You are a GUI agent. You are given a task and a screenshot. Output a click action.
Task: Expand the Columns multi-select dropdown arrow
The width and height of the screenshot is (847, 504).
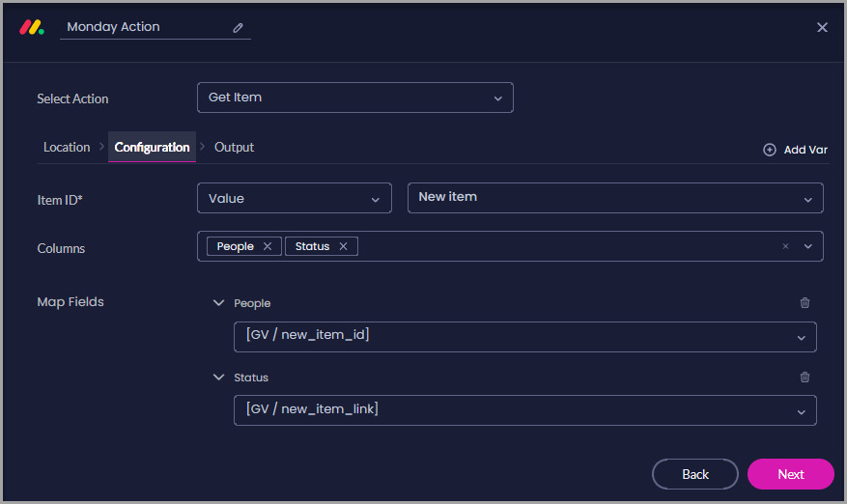point(808,246)
